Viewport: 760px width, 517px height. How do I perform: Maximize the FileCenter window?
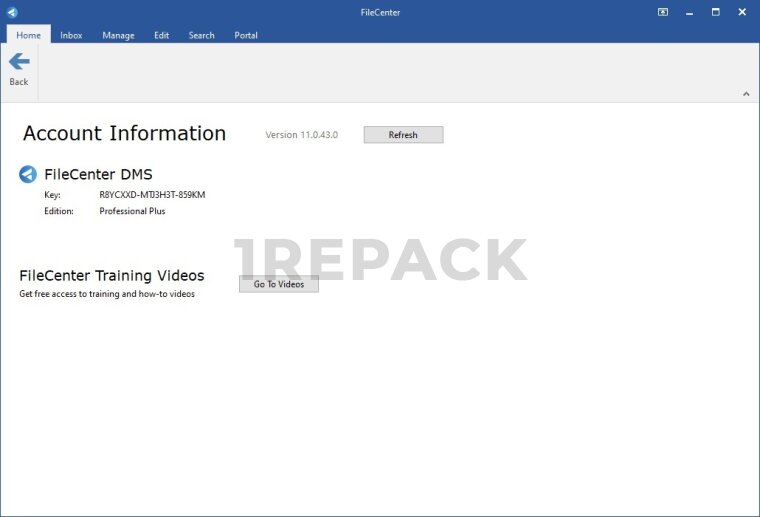coord(715,12)
